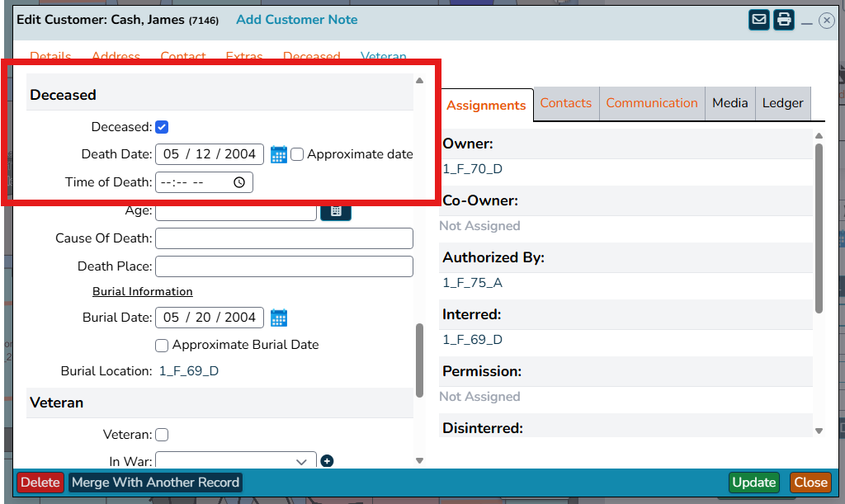The width and height of the screenshot is (845, 504).
Task: Click Merge With Another Record button
Action: (x=155, y=482)
